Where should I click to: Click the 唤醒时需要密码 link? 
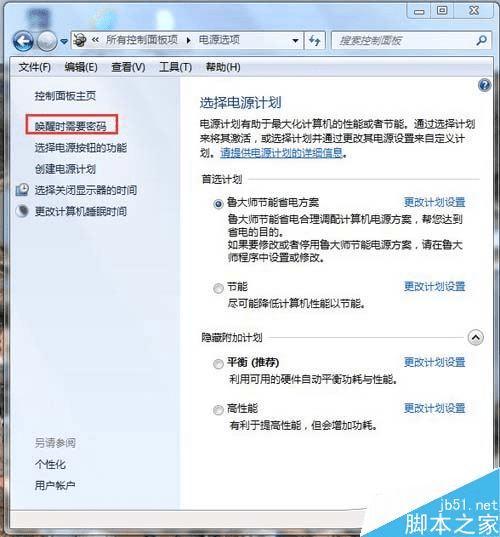(71, 126)
